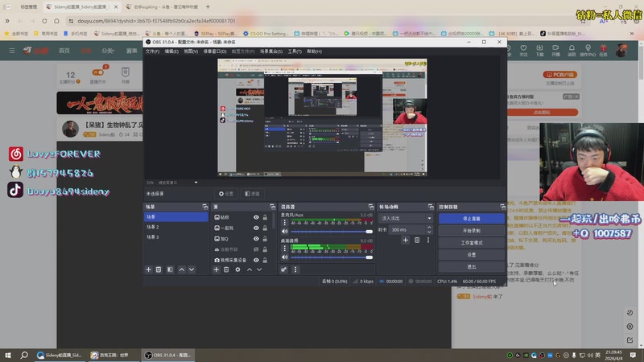
Task: Toggle visibility eye of 加Q source
Action: coord(256,239)
